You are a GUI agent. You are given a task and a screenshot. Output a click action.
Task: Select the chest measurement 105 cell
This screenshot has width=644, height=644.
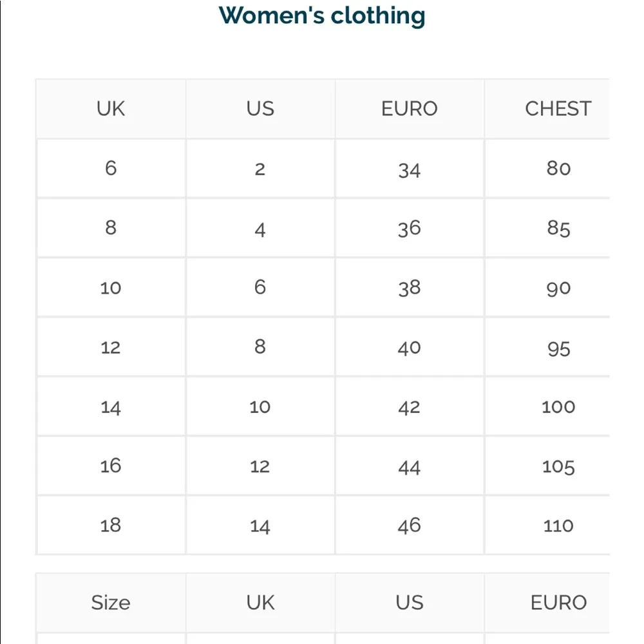pos(558,466)
